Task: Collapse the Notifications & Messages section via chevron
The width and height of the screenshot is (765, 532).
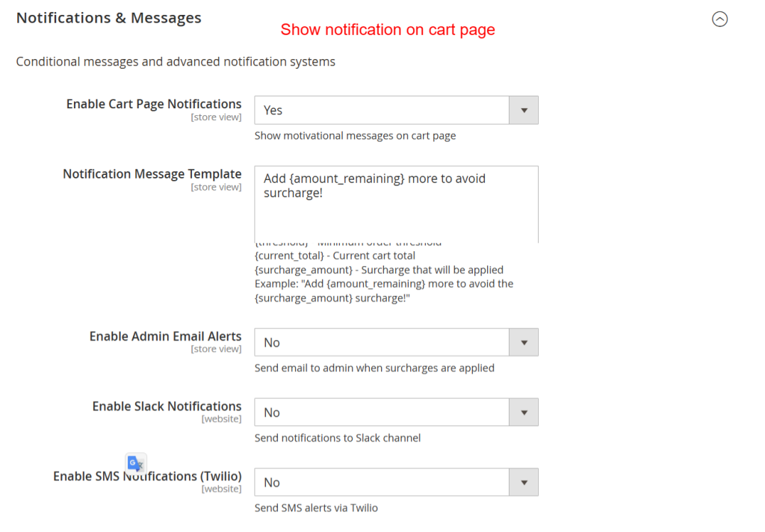Action: point(719,19)
